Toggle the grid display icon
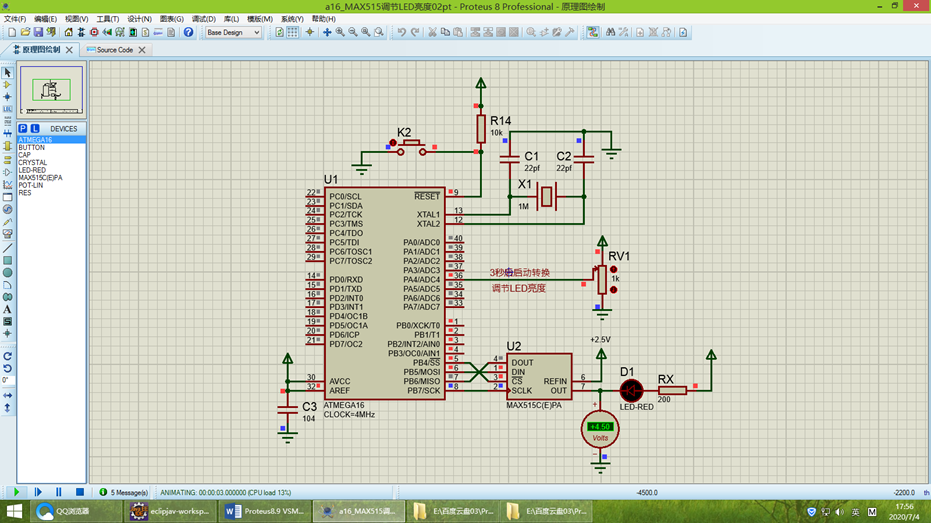 click(x=293, y=33)
